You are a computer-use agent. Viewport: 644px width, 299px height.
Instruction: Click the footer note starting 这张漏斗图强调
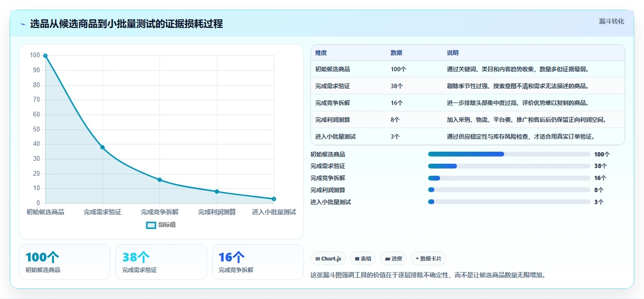428,275
